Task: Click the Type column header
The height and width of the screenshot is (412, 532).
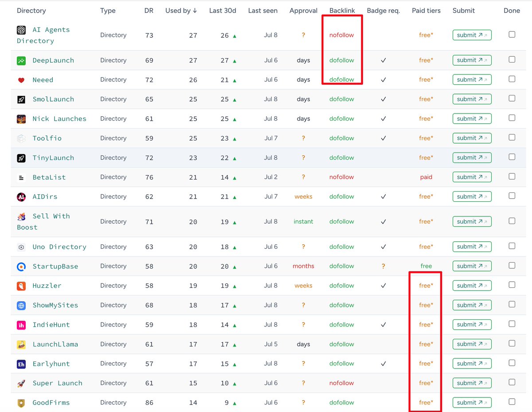Action: [x=108, y=11]
